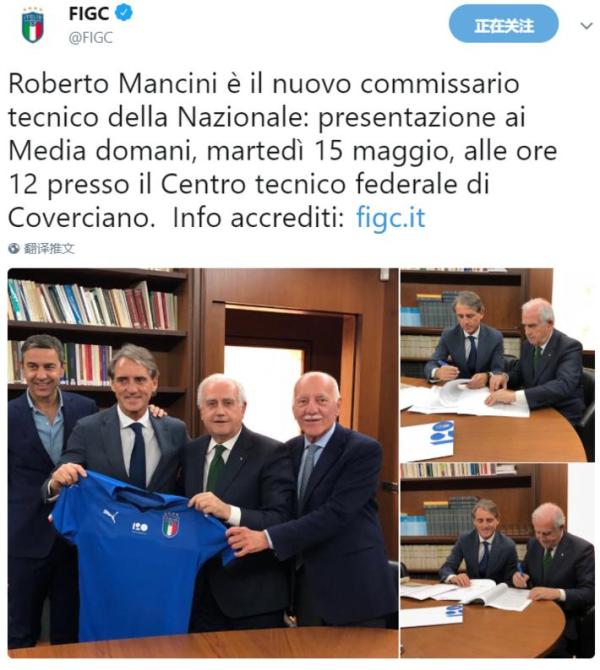The height and width of the screenshot is (670, 600).
Task: Open the figc.it link
Action: point(390,218)
